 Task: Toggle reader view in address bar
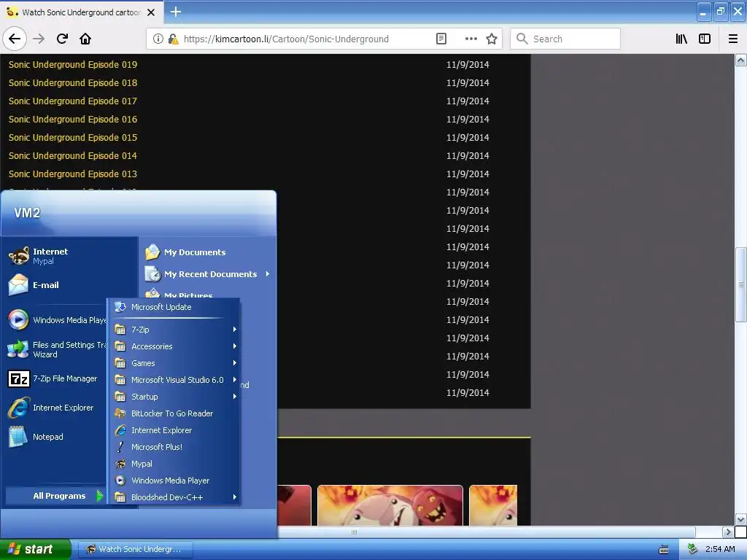click(x=441, y=39)
